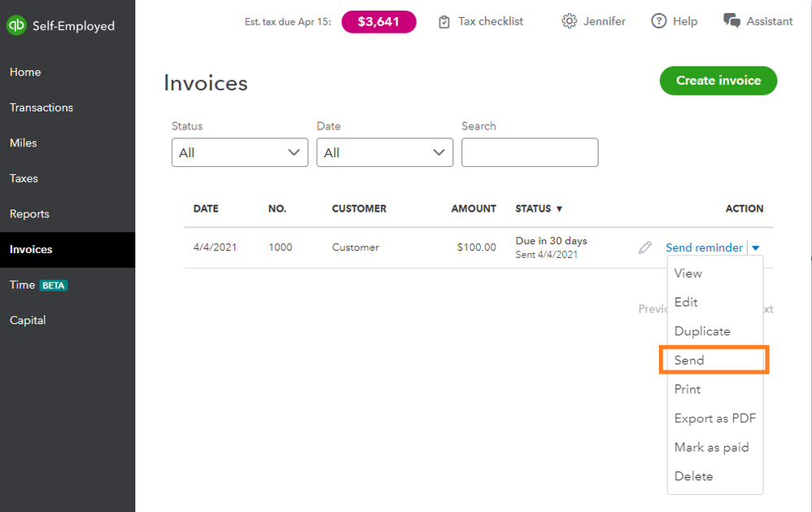
Task: Go to Home in the sidebar
Action: (68, 72)
